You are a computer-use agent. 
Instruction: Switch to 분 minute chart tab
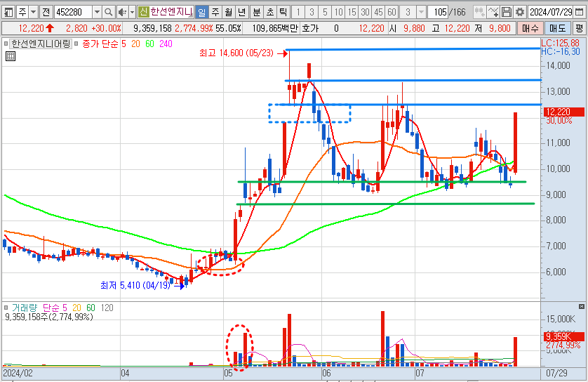tap(257, 13)
